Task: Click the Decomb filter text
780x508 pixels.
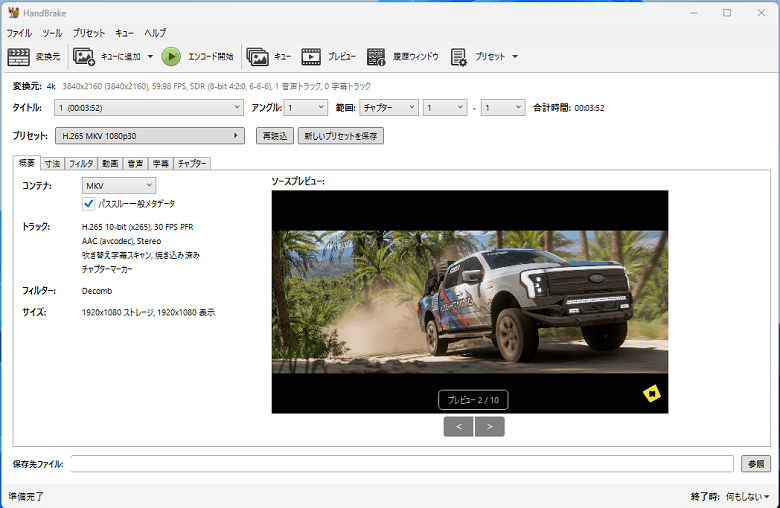Action: (x=97, y=291)
